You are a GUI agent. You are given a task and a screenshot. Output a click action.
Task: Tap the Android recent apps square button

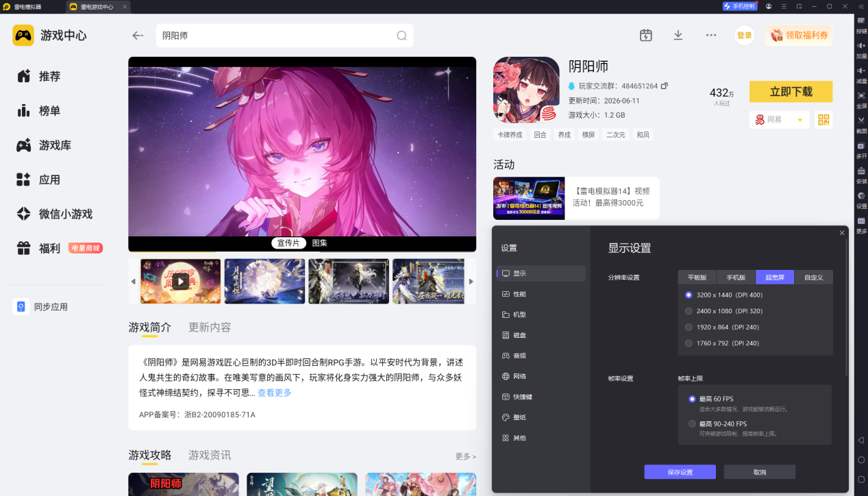pos(861,479)
